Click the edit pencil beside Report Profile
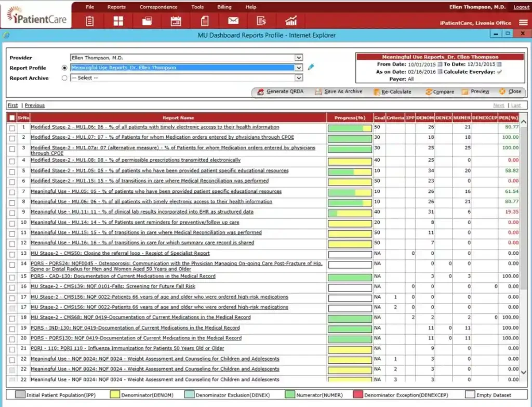532x407 pixels. (x=310, y=68)
